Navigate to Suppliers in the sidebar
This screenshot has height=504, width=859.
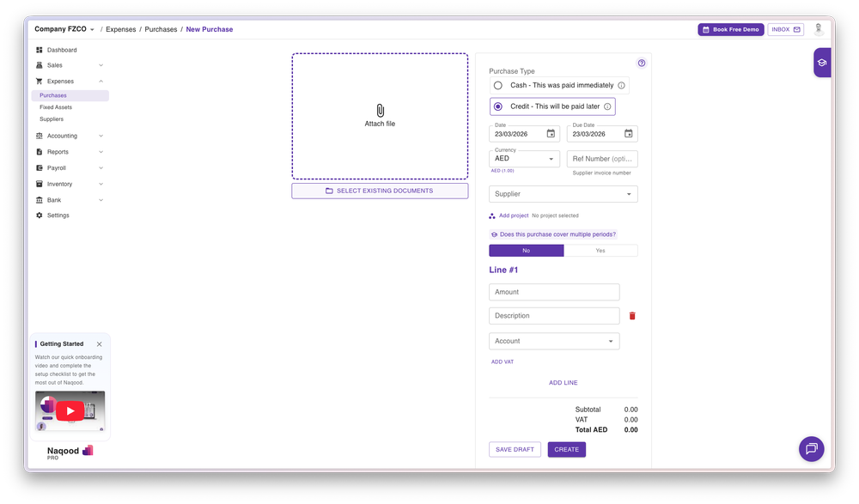coord(54,118)
